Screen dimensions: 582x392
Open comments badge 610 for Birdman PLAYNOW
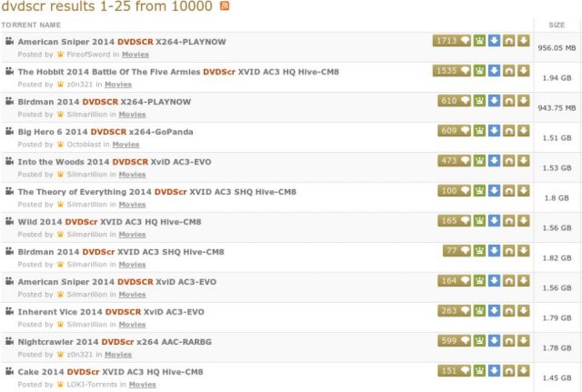coord(454,101)
